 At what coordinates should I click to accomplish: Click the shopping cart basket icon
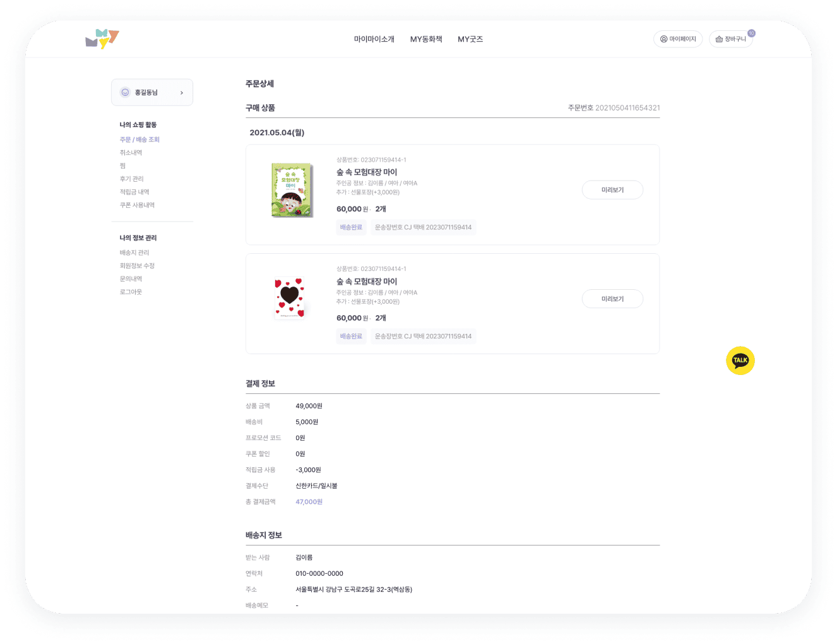pos(719,39)
